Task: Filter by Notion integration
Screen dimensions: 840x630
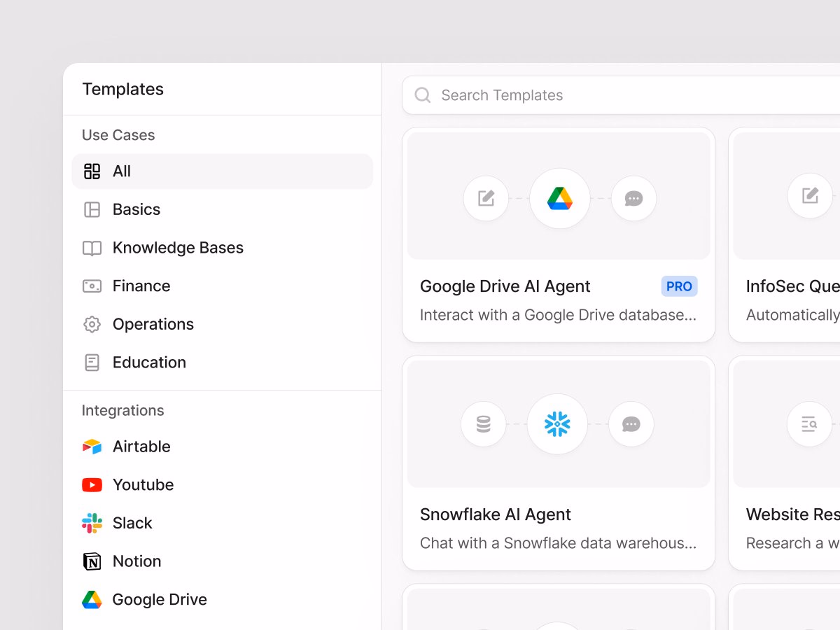Action: pos(223,561)
